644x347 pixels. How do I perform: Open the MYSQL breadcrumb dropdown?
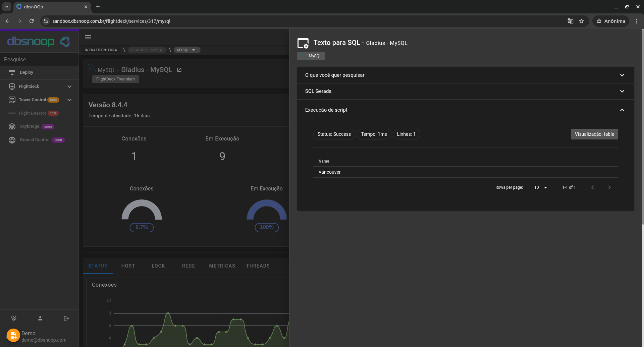(187, 50)
